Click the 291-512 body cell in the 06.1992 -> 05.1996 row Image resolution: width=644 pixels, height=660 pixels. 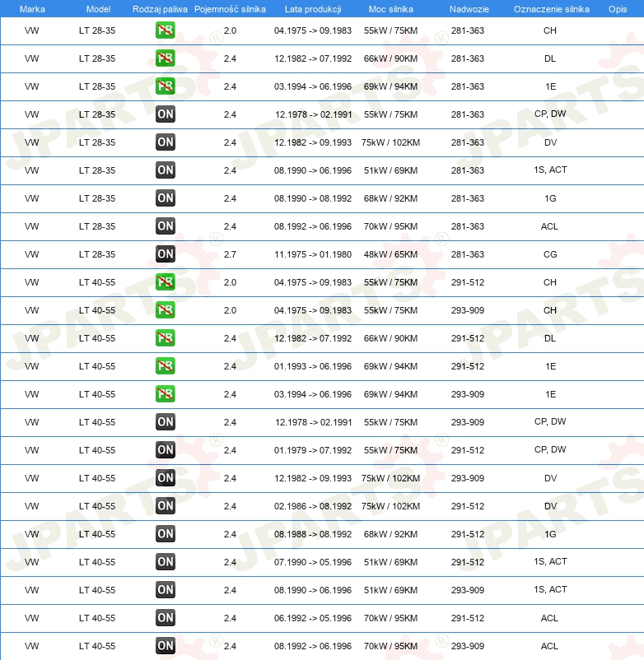tap(468, 618)
